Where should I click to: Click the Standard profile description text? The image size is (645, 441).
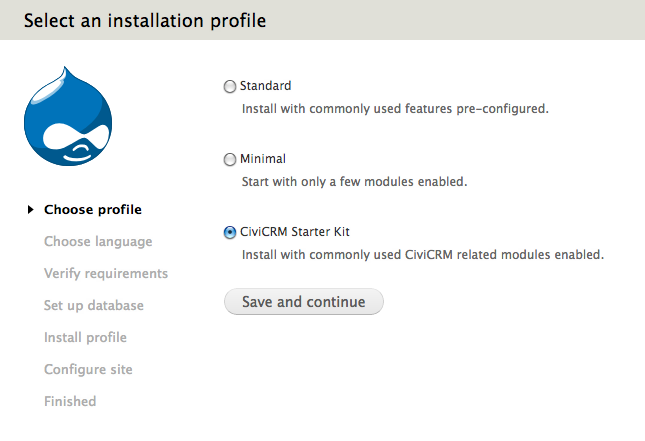tap(395, 108)
